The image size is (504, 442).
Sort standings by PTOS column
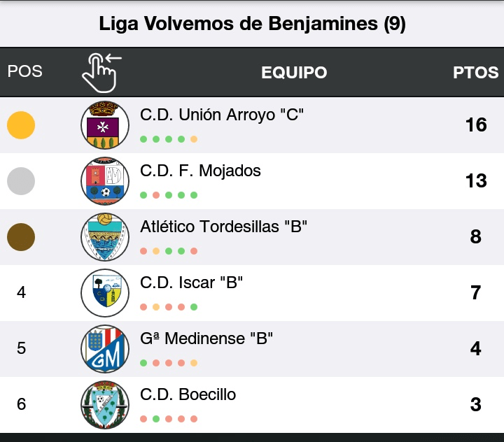[x=476, y=73]
